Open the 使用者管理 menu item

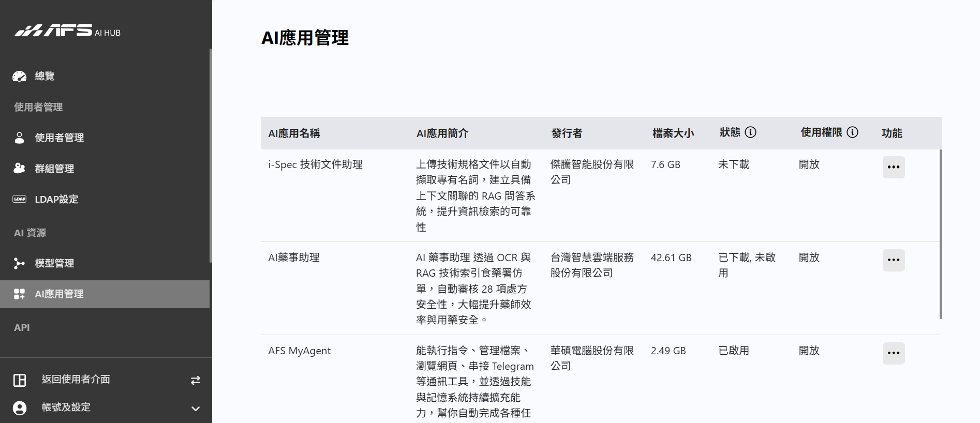[105, 138]
